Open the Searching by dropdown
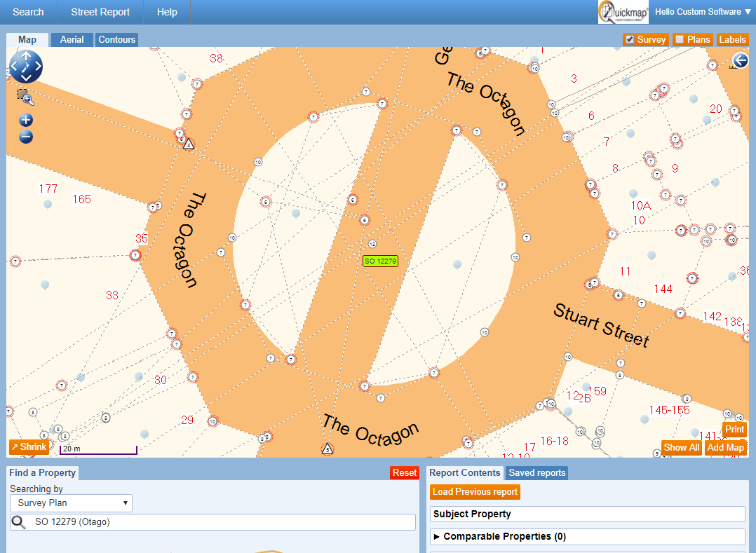 click(x=71, y=503)
